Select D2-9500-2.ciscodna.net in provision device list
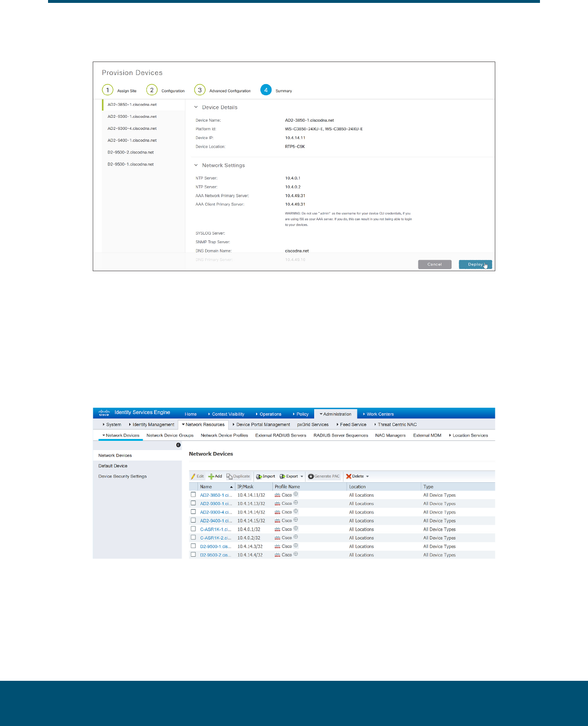Image resolution: width=588 pixels, height=726 pixels. pos(131,152)
